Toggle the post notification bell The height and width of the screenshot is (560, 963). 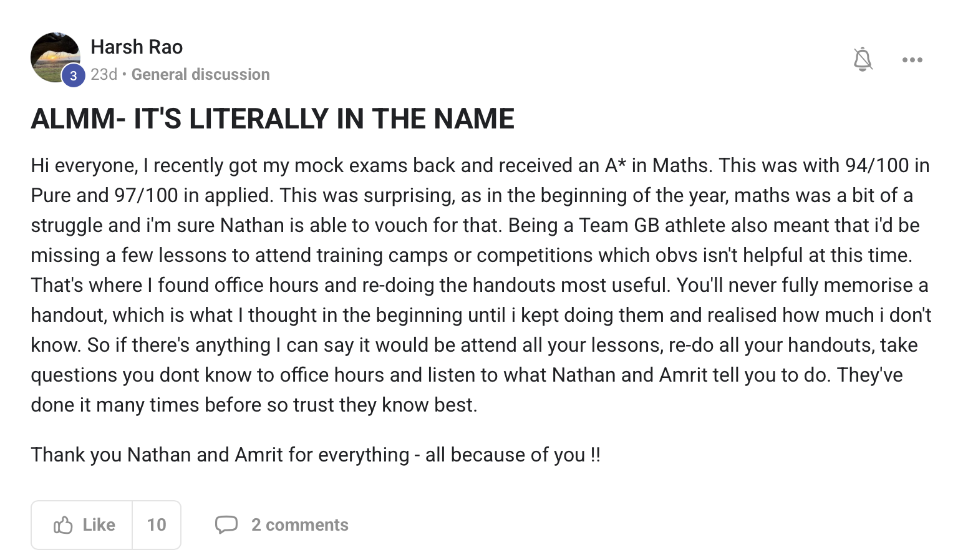click(863, 59)
